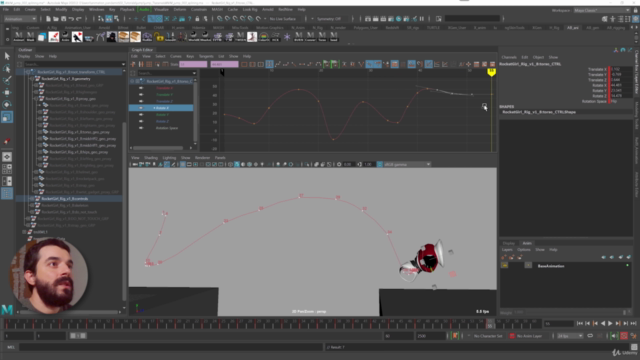Collapse the RocketGirl_Rig_v1 geometry node

32,78
